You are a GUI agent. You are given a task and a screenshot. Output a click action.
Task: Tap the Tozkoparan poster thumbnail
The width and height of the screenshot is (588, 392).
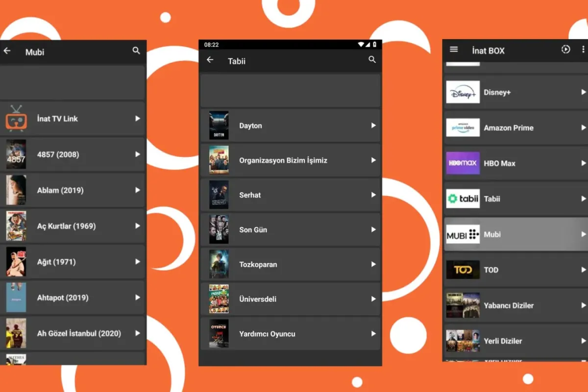pos(219,264)
